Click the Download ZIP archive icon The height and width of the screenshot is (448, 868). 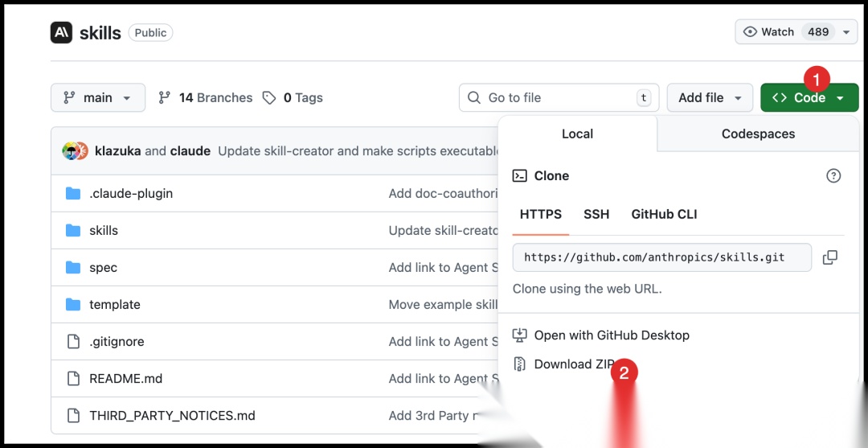pos(520,364)
